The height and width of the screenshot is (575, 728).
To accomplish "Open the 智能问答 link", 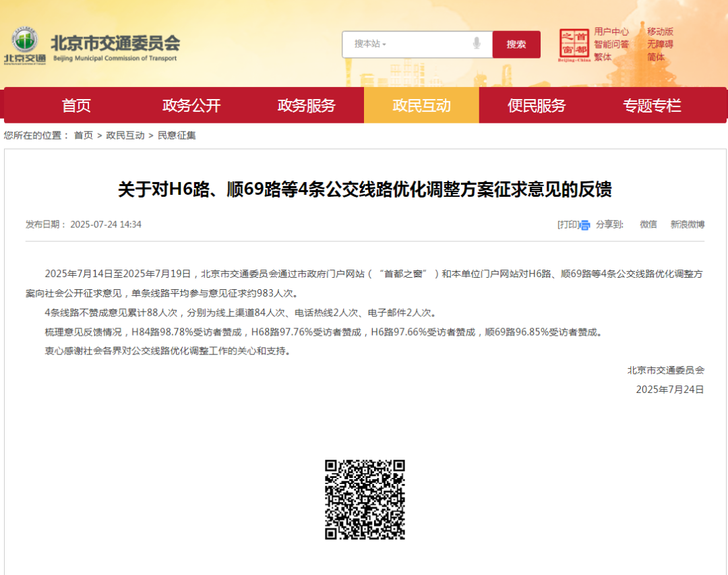I will (611, 44).
